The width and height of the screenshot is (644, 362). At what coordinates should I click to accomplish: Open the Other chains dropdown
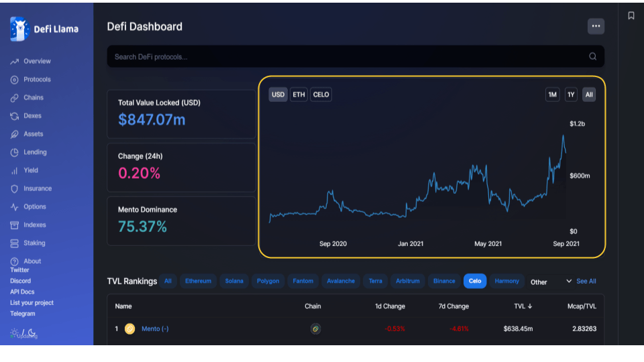(x=550, y=282)
